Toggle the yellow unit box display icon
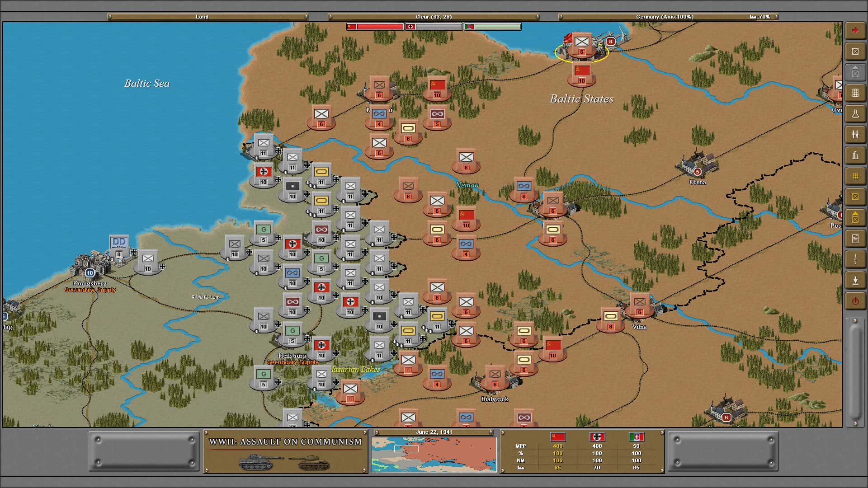Screen dimensions: 868x488 855,197
